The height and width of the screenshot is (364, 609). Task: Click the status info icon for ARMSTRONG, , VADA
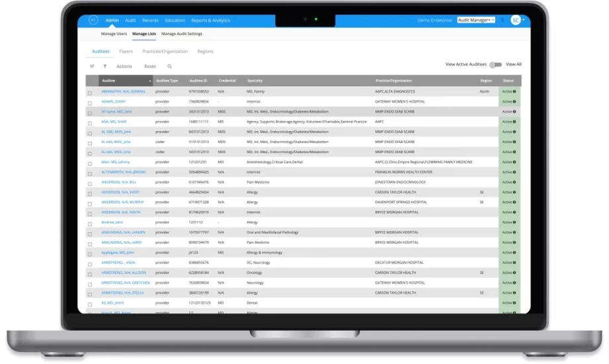(514, 263)
